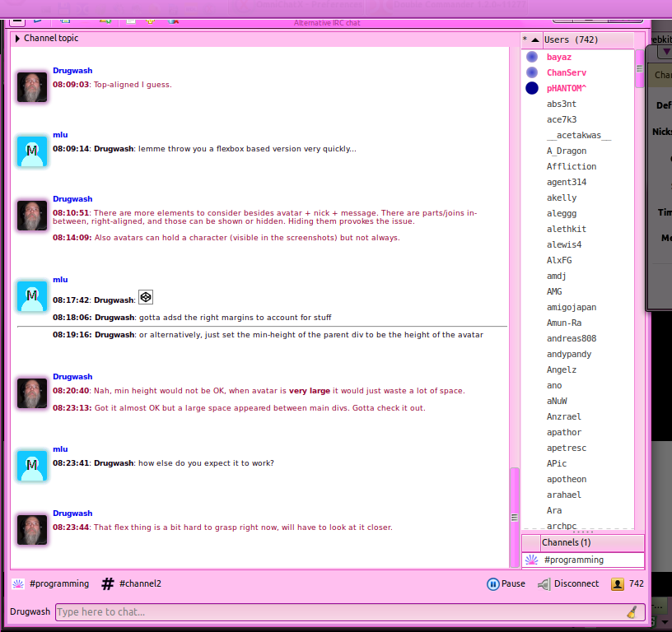
Task: Click the sunburst icon of #programming tab
Action: tap(18, 583)
